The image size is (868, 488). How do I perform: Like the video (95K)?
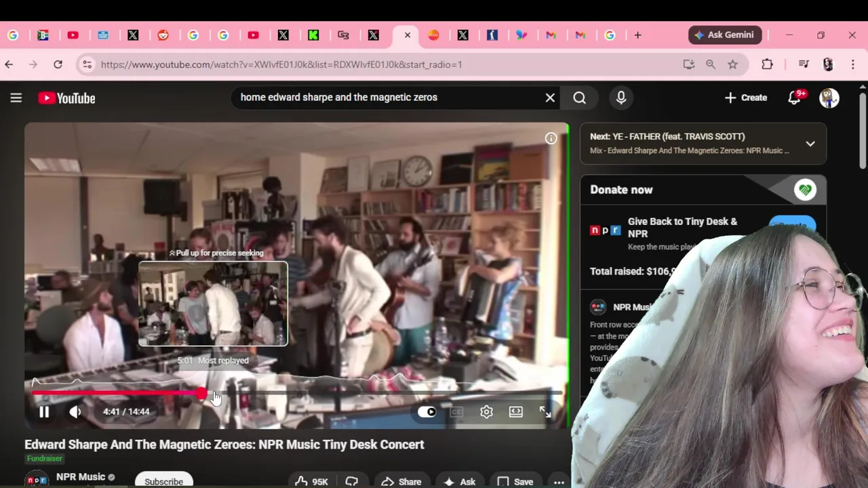(312, 481)
